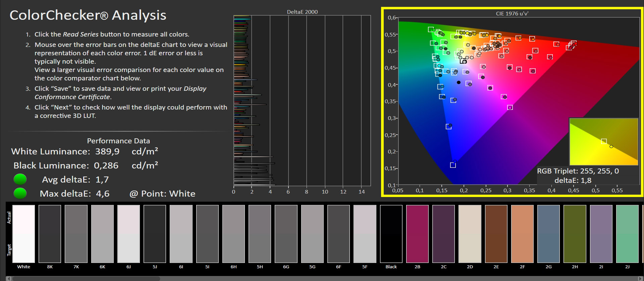Click the CIE 1976 u'v' chromaticity diagram
This screenshot has height=281, width=644.
pos(518,100)
